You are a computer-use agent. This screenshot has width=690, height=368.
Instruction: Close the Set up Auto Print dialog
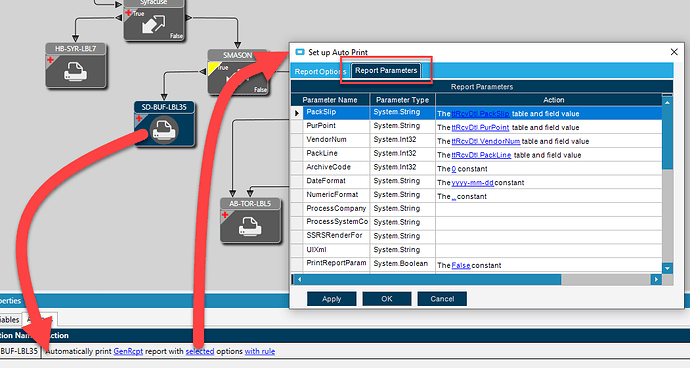tap(674, 52)
